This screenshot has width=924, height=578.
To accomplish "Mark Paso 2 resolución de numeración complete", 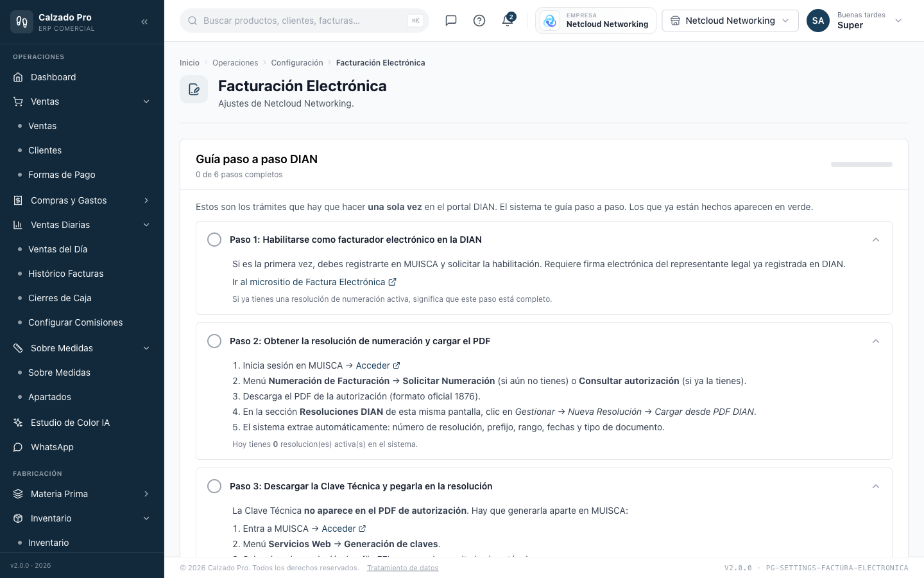I will coord(214,341).
